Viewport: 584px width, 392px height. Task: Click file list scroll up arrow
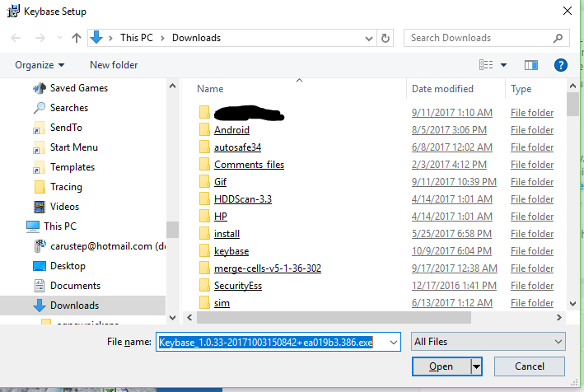point(572,86)
